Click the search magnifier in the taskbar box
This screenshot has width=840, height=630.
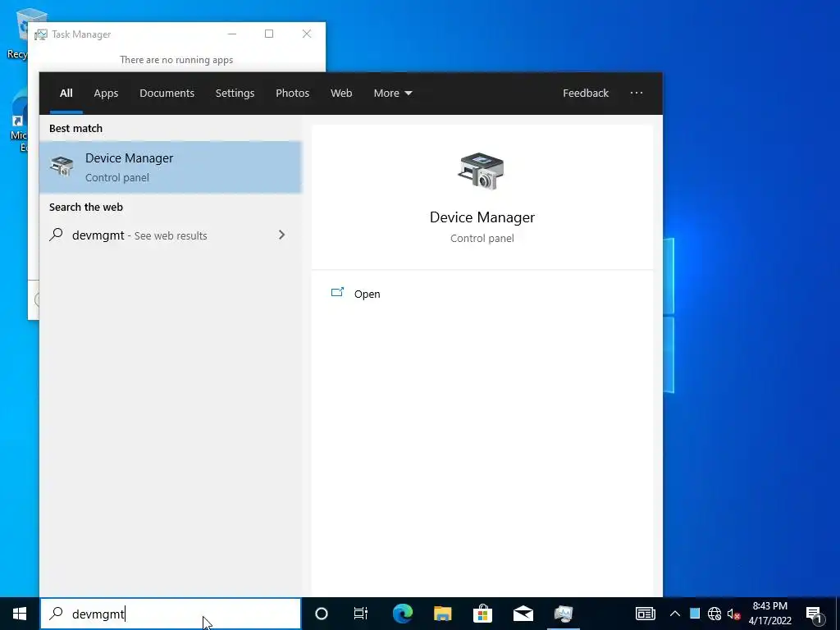pyautogui.click(x=57, y=614)
